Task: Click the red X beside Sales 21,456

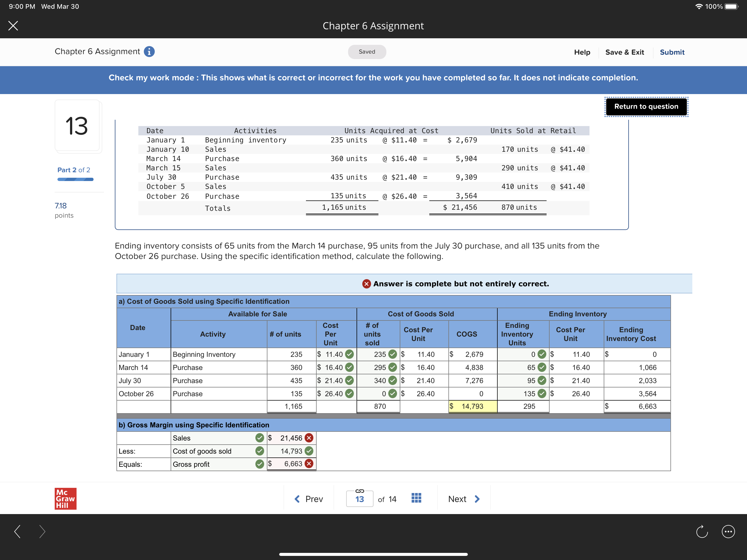Action: (x=309, y=438)
